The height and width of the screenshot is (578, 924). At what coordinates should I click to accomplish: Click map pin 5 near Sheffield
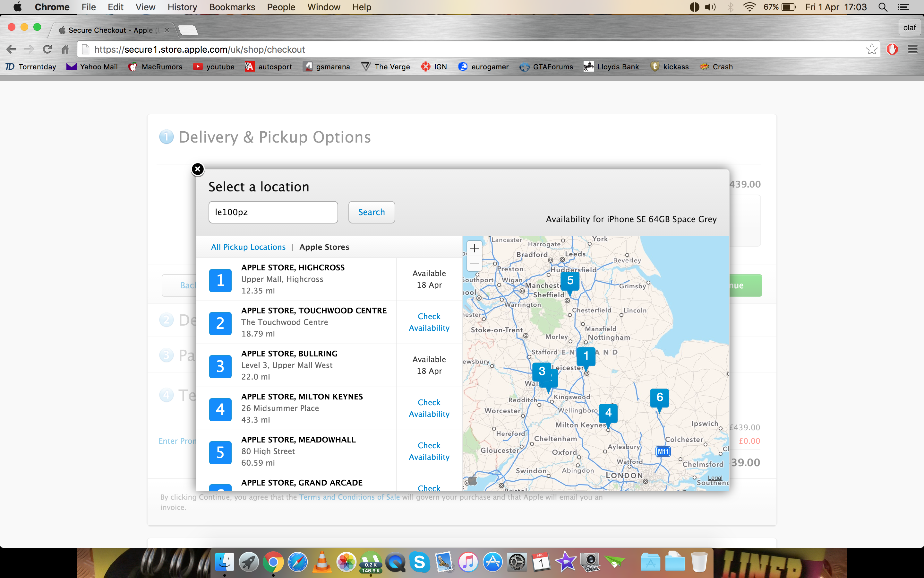[570, 282]
